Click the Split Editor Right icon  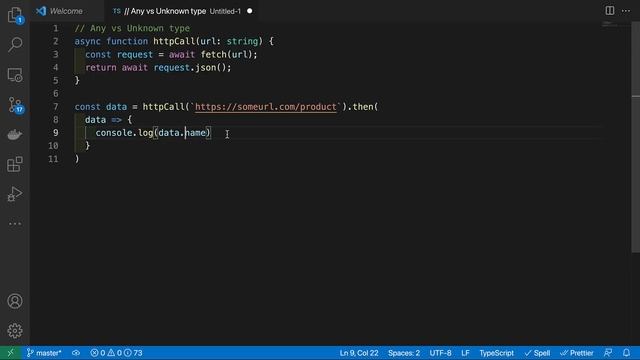tap(609, 11)
